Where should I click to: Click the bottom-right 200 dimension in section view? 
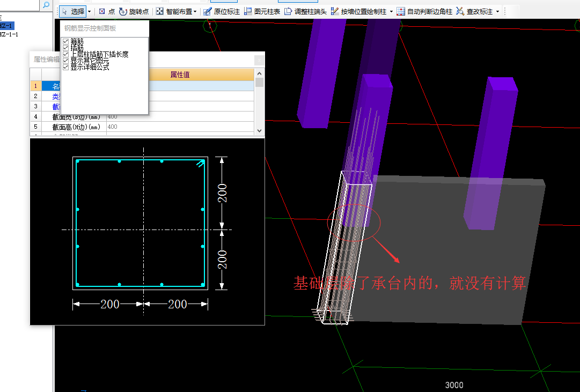[178, 304]
